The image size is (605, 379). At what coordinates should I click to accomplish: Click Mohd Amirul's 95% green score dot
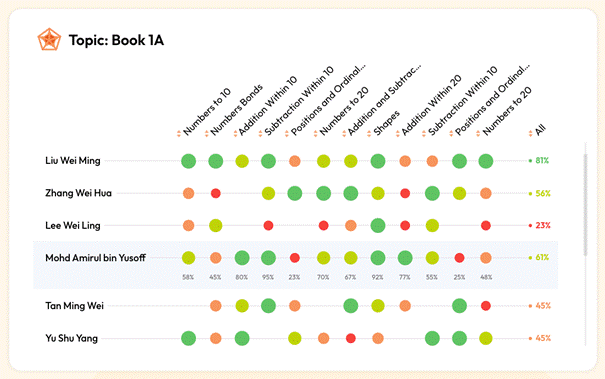[268, 258]
